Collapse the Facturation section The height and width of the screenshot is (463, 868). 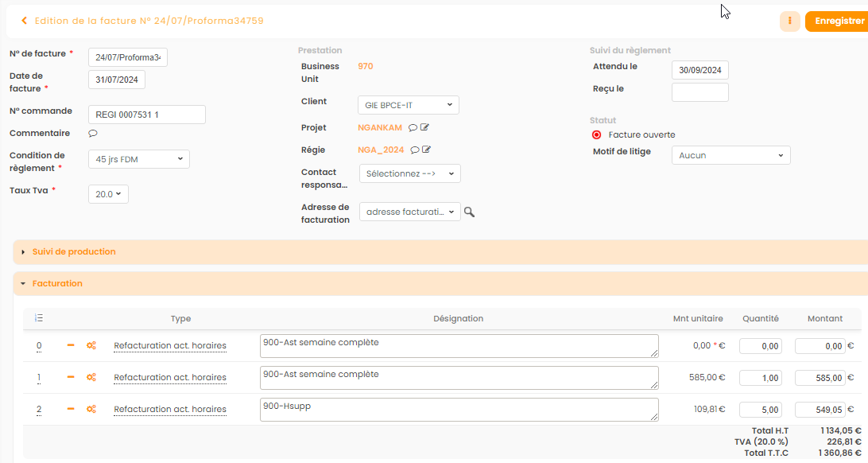tap(57, 283)
